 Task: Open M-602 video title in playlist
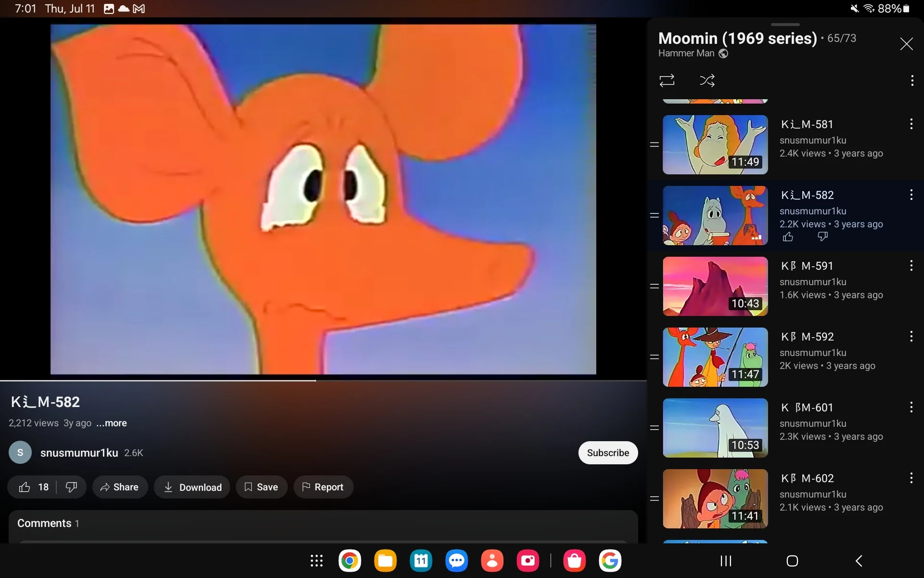[807, 478]
